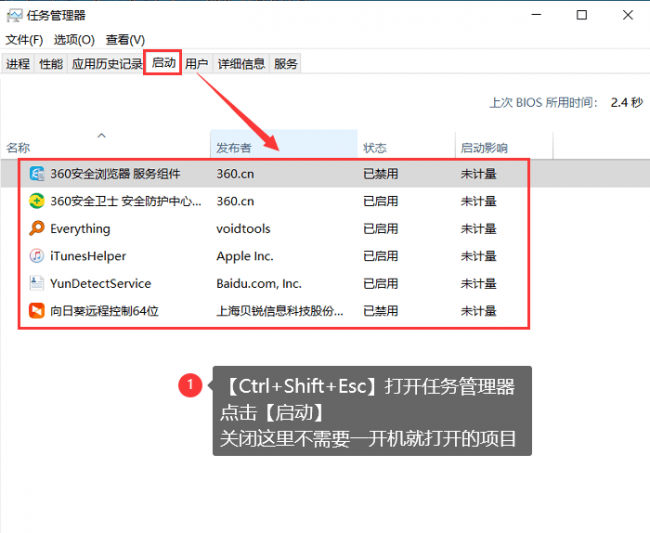Click publisher voidtools
Viewport: 650px width, 533px height.
(243, 228)
